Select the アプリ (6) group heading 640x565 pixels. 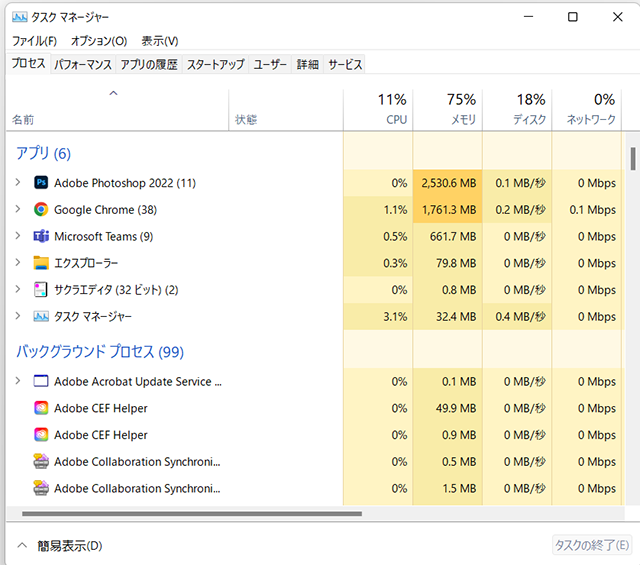pos(43,153)
